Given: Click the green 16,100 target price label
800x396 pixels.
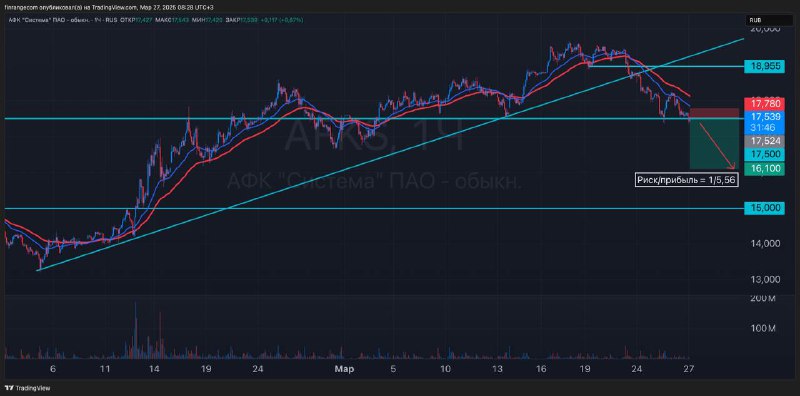Looking at the screenshot, I should [x=763, y=168].
